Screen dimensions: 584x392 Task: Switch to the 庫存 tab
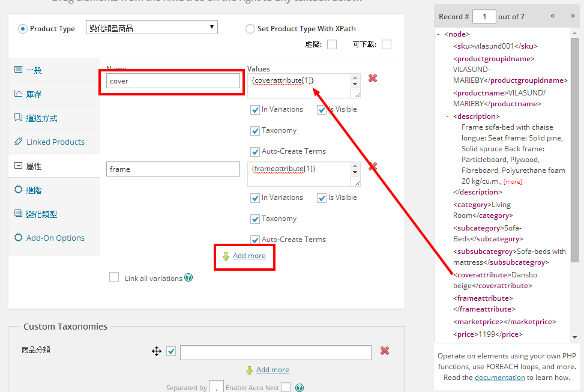[34, 94]
